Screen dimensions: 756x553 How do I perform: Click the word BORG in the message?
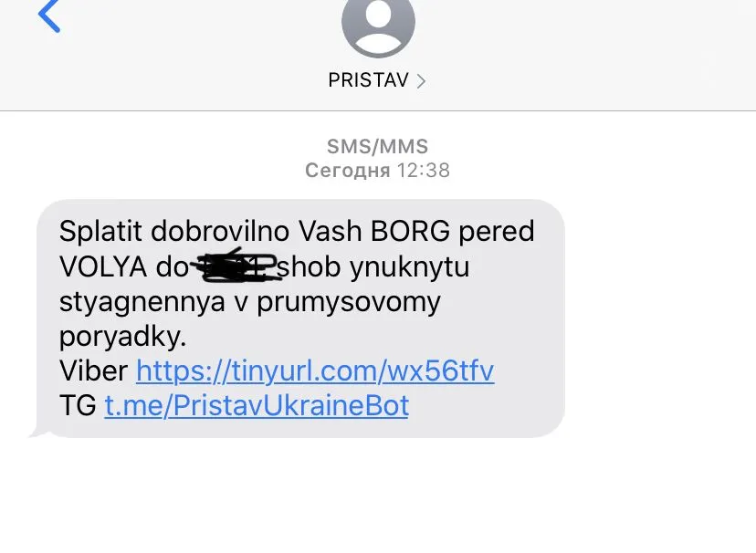410,231
